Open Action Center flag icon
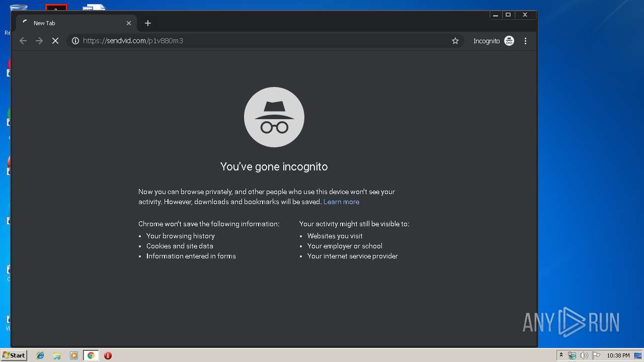644x362 pixels. [x=596, y=355]
